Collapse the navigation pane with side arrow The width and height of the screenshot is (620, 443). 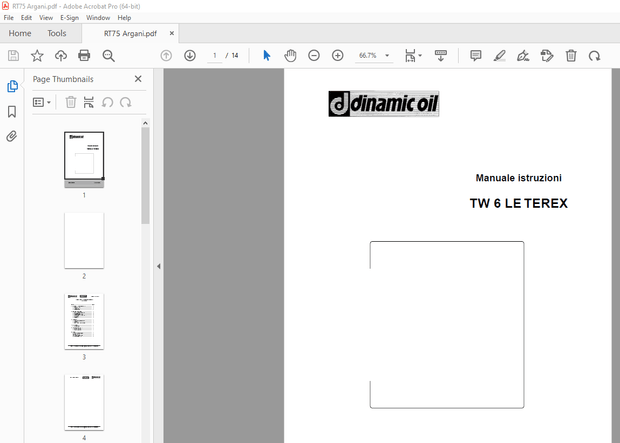(x=159, y=266)
